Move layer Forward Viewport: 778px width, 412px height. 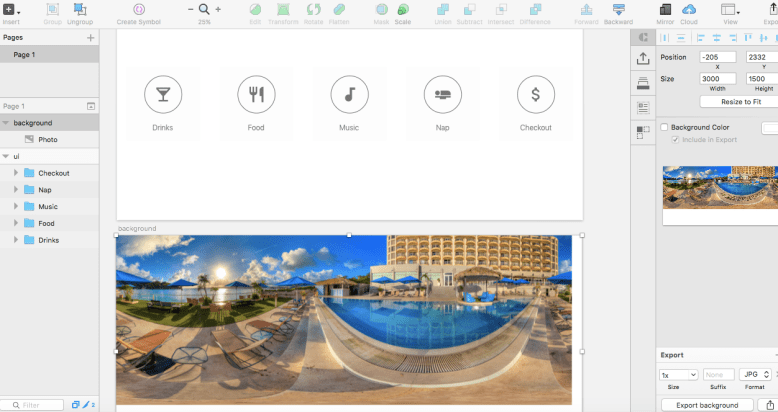tap(586, 9)
